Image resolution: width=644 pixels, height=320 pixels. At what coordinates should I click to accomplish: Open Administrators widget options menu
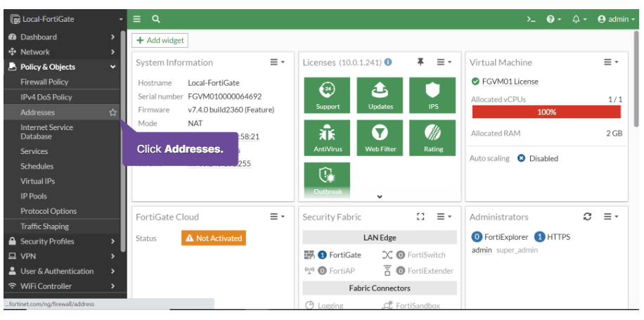(x=611, y=217)
